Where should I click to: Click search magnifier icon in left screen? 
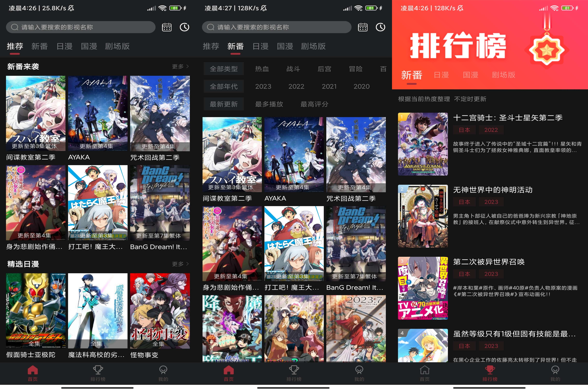pyautogui.click(x=15, y=27)
